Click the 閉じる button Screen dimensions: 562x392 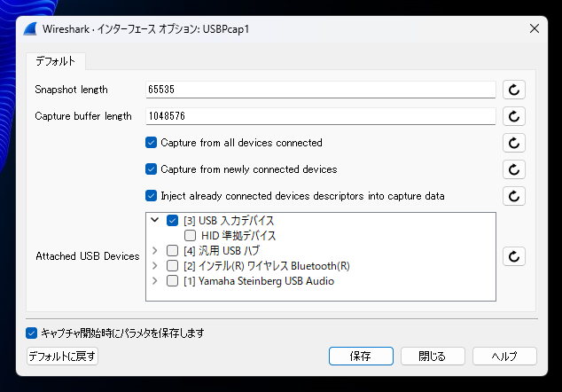pyautogui.click(x=433, y=357)
